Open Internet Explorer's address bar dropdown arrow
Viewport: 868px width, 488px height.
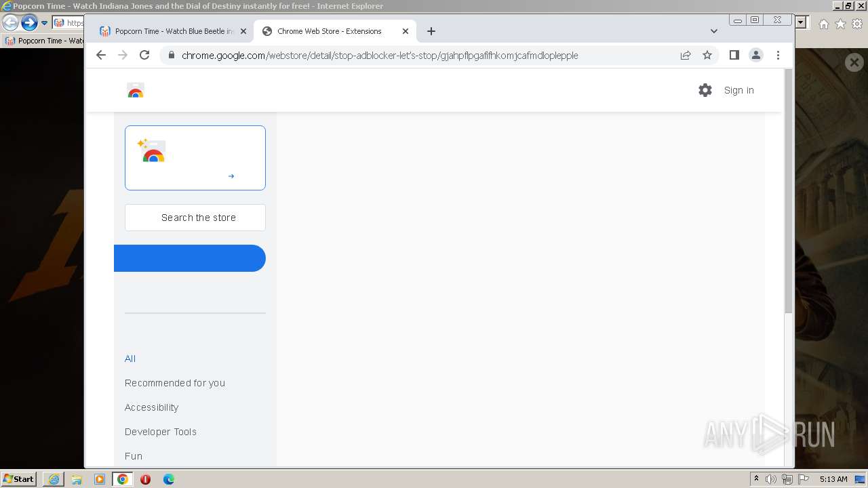[x=801, y=23]
